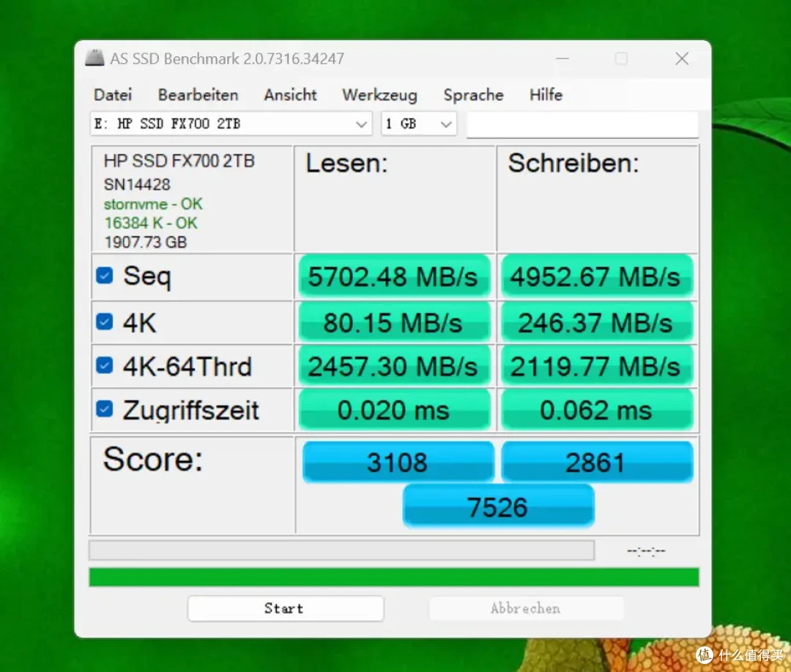Viewport: 791px width, 672px height.
Task: Click the empty text field beside the size dropdown
Action: point(583,124)
